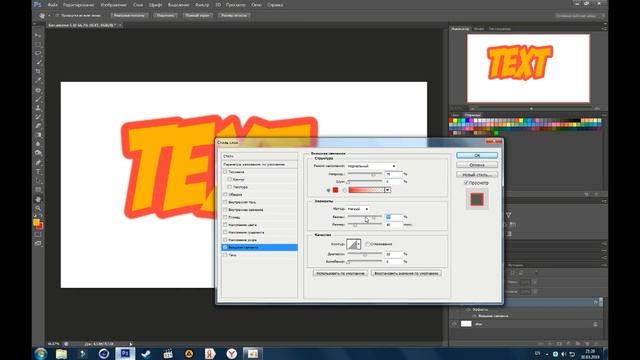This screenshot has width=640, height=360.
Task: Select the Hand tool in toolbar
Action: (x=38, y=199)
